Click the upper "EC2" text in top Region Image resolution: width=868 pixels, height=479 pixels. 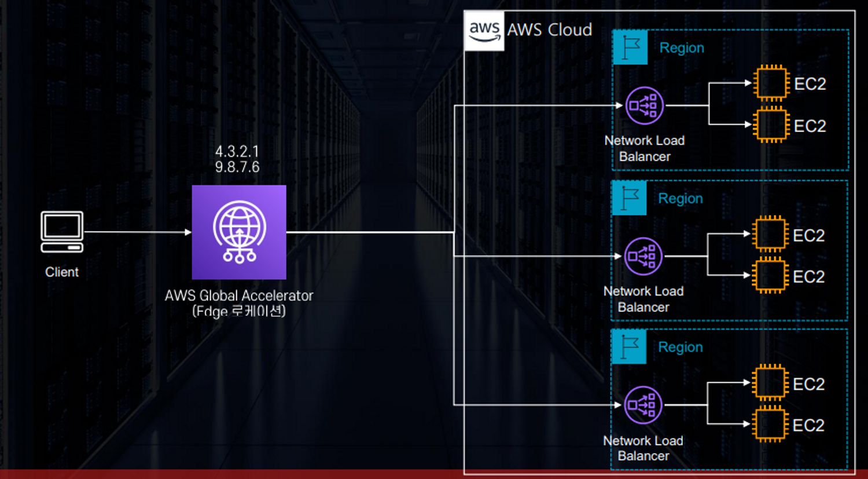tap(810, 84)
